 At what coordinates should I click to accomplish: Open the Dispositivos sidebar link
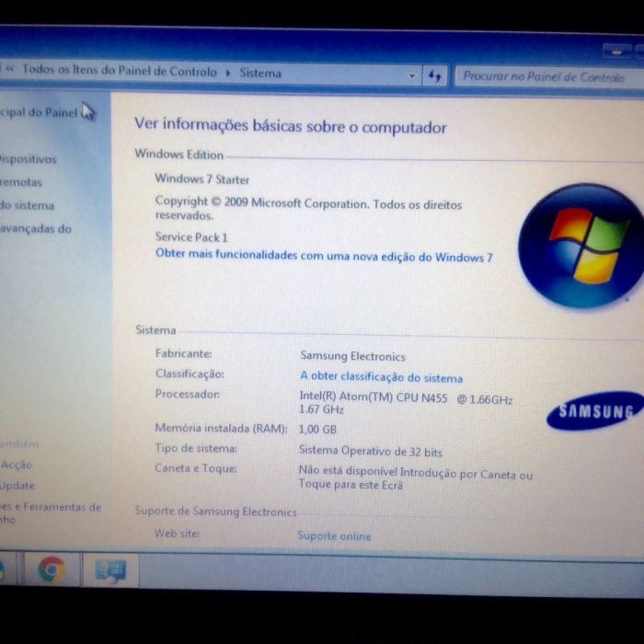pos(28,159)
